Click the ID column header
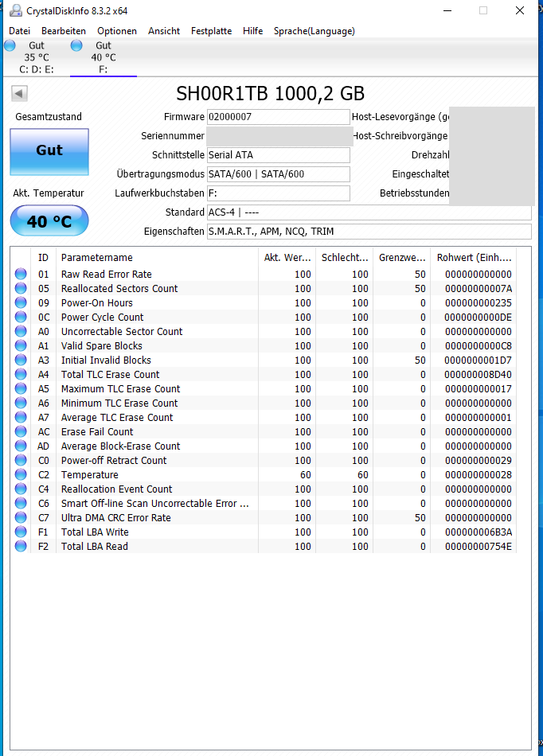This screenshot has height=756, width=543. (x=44, y=258)
